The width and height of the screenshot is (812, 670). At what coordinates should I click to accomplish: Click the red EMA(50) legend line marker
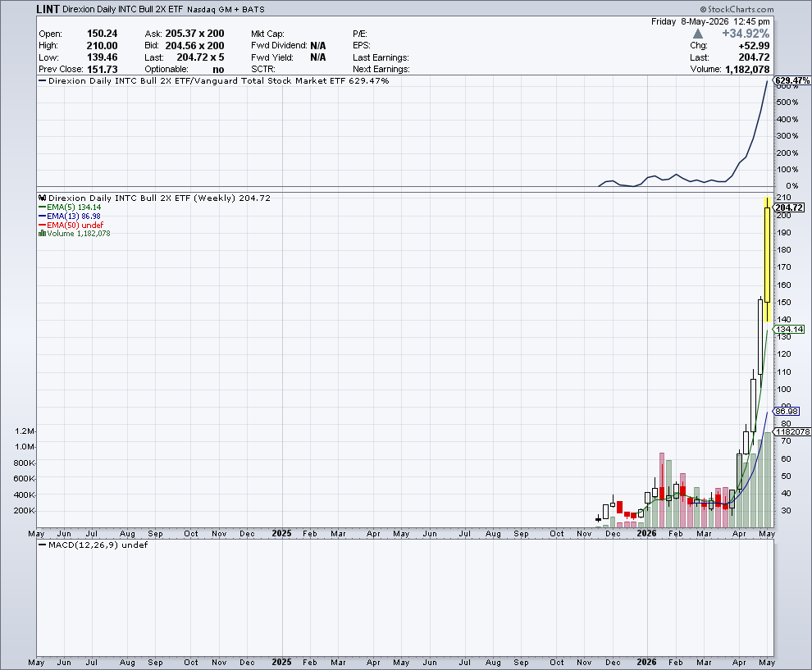tap(42, 225)
